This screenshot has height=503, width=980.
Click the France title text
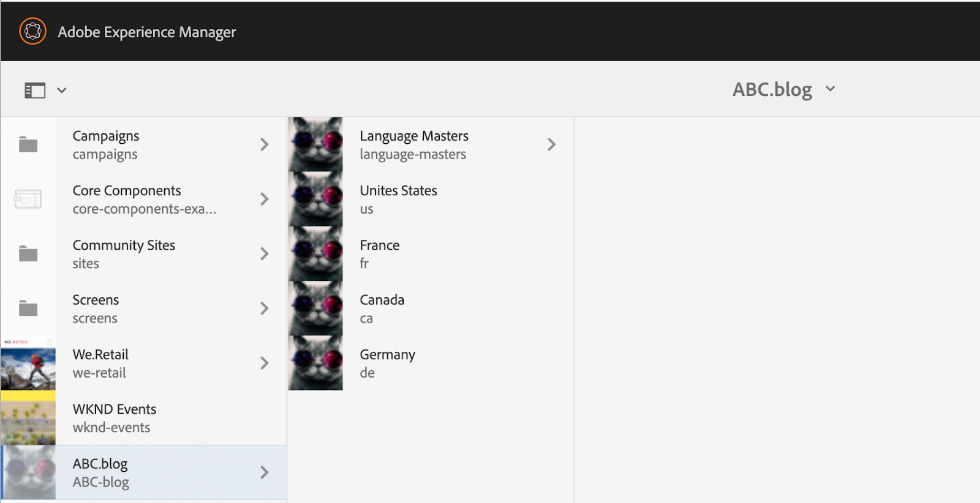click(x=380, y=245)
